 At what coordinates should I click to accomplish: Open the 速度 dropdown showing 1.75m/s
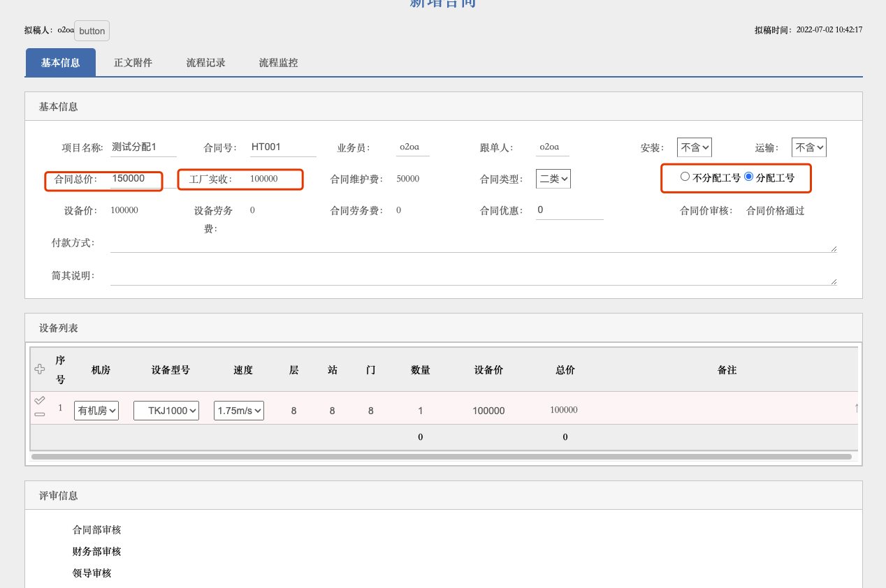[239, 411]
